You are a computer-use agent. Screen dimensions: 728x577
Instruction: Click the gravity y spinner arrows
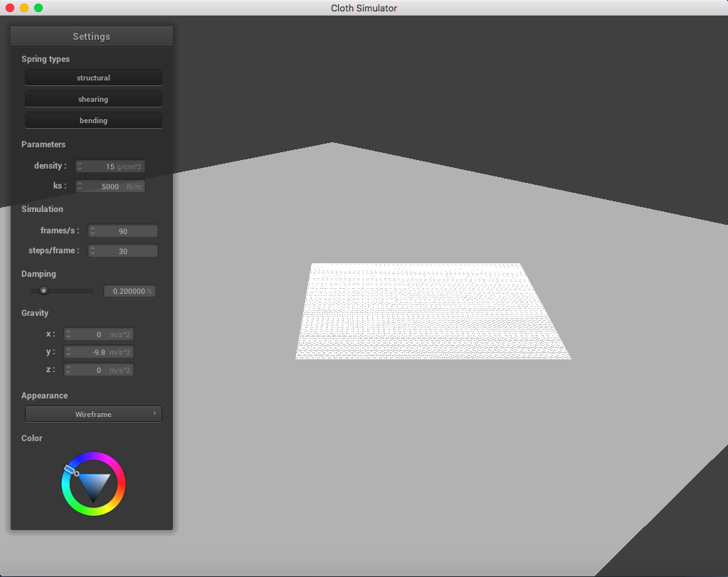(x=69, y=352)
